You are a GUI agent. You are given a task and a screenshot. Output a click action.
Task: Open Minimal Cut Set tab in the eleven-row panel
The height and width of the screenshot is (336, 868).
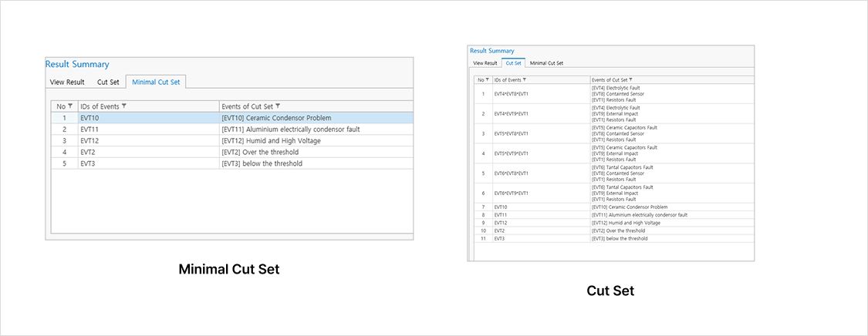point(546,62)
